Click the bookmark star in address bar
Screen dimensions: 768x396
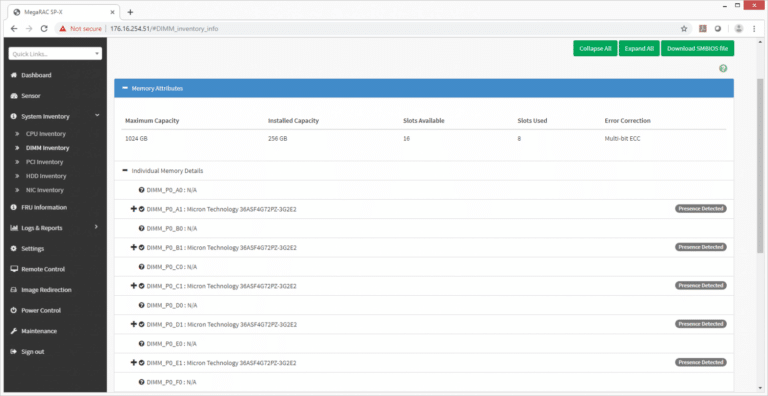coord(684,28)
